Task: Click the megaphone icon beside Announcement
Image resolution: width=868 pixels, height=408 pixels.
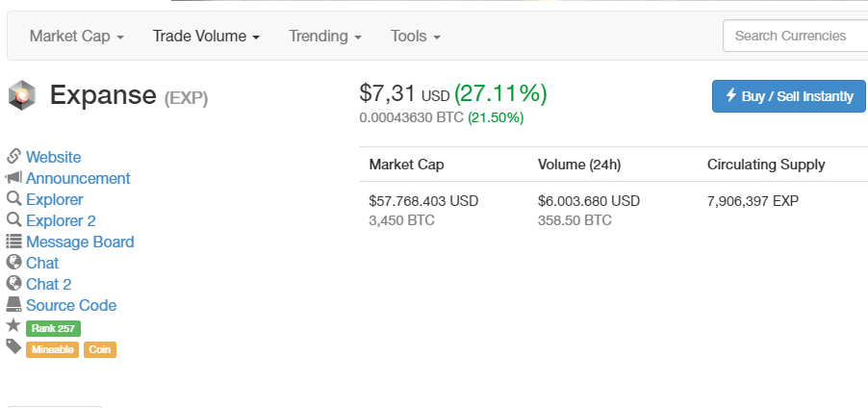Action: point(13,178)
